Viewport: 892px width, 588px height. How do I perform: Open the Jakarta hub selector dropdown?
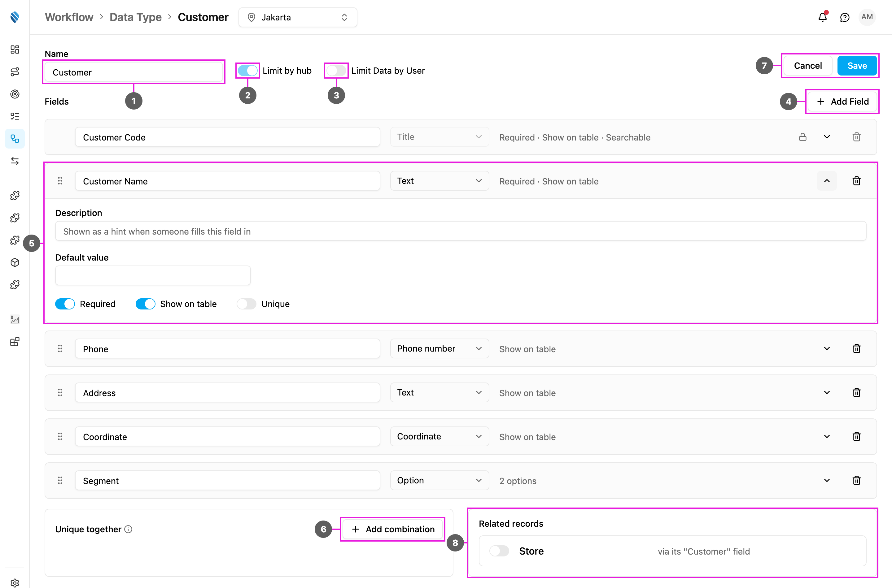[x=298, y=17]
